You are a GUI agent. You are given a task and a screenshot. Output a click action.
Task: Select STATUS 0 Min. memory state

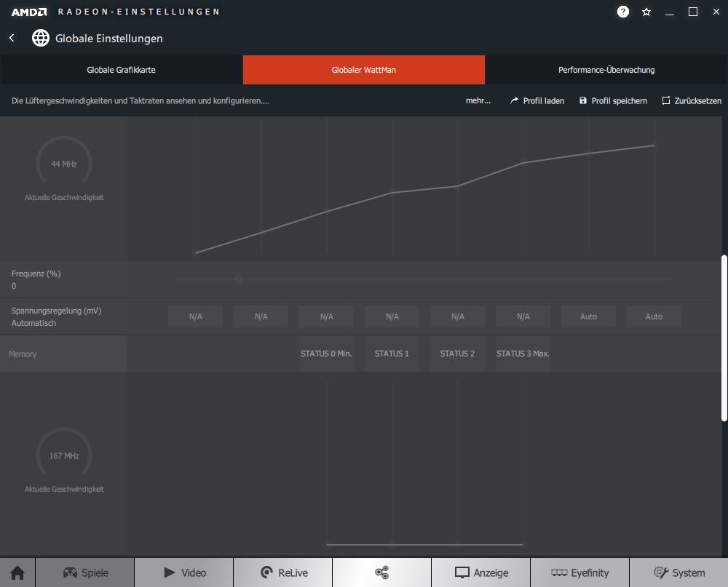tap(326, 354)
